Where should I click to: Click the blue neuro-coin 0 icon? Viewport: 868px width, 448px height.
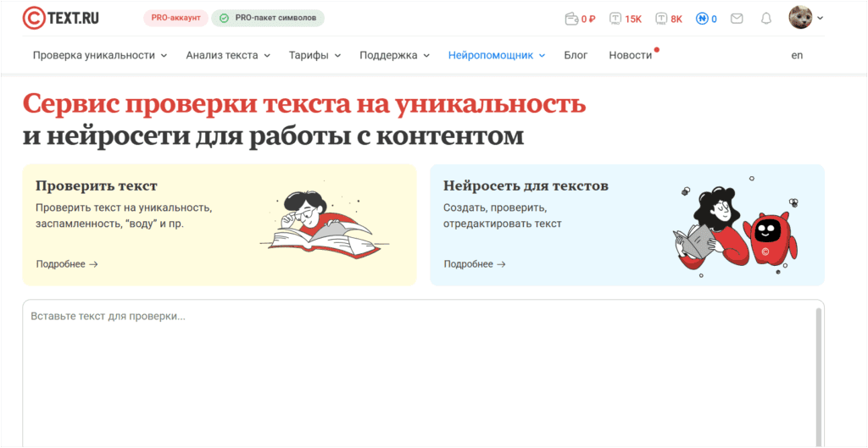tap(706, 19)
